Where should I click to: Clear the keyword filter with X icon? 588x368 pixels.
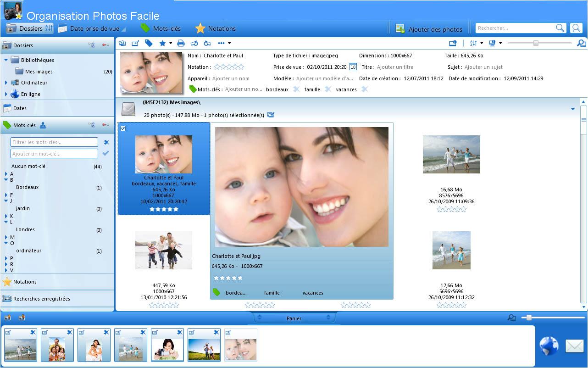(106, 142)
